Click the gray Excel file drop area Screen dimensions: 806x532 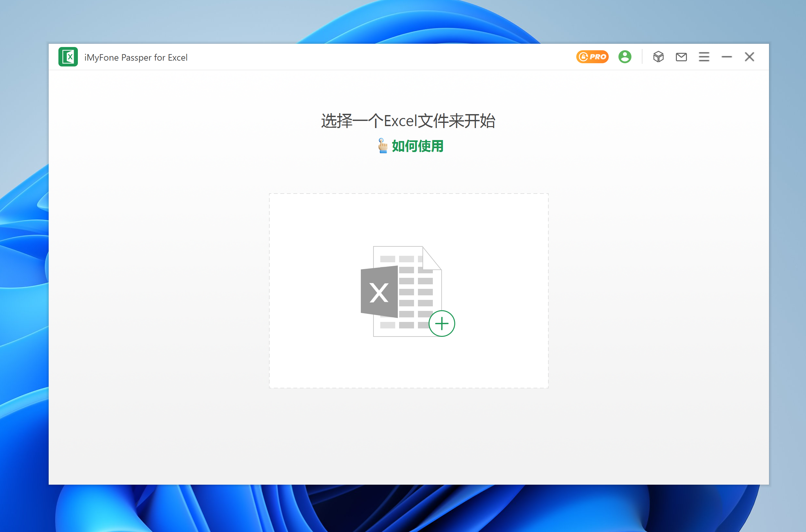(x=409, y=291)
